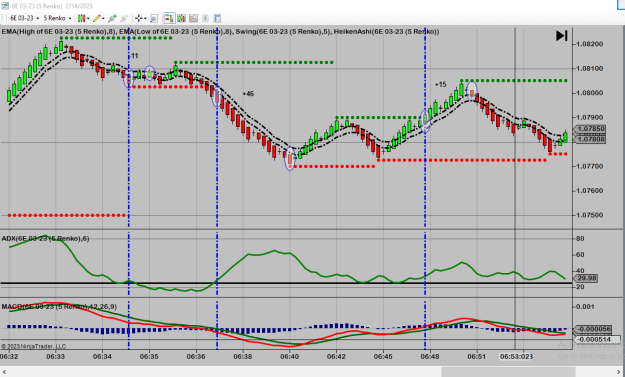Click the 06:53:023 crosshair time label
The width and height of the screenshot is (625, 377).
click(516, 356)
